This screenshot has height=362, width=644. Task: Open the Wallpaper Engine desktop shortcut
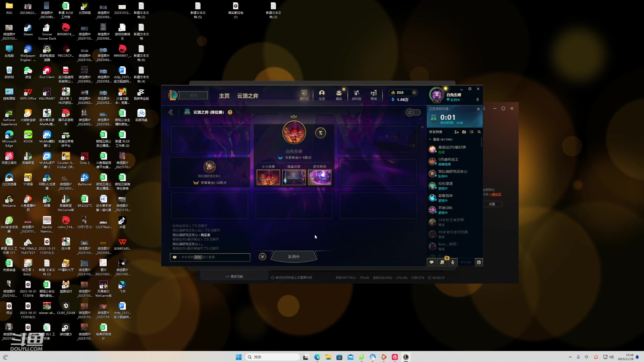tap(28, 53)
